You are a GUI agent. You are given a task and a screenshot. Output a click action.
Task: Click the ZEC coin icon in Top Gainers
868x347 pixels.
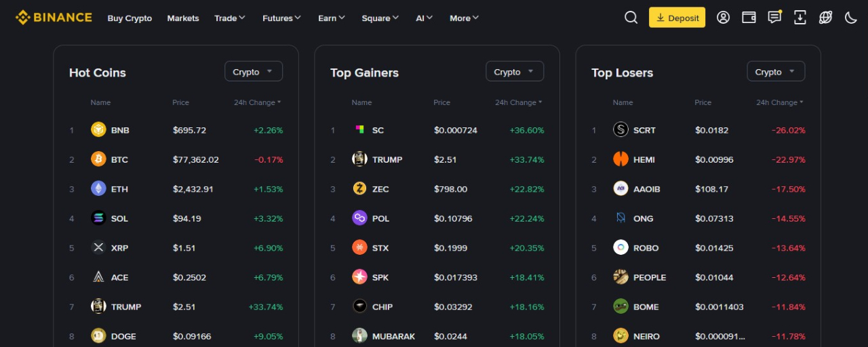(x=359, y=189)
